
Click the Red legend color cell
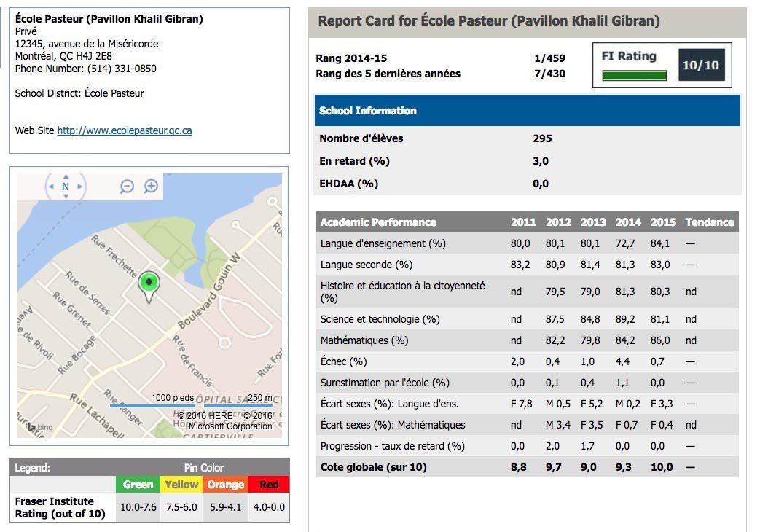[x=269, y=485]
